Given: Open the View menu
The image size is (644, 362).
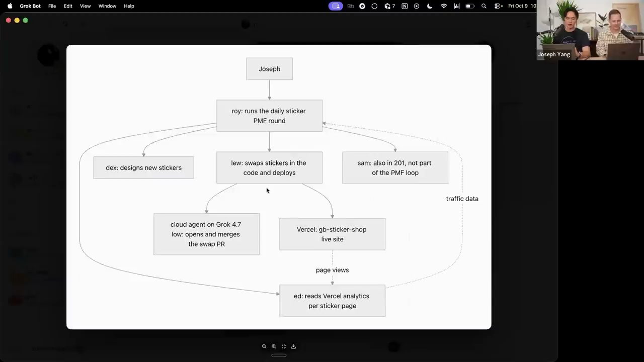Looking at the screenshot, I should pyautogui.click(x=86, y=6).
